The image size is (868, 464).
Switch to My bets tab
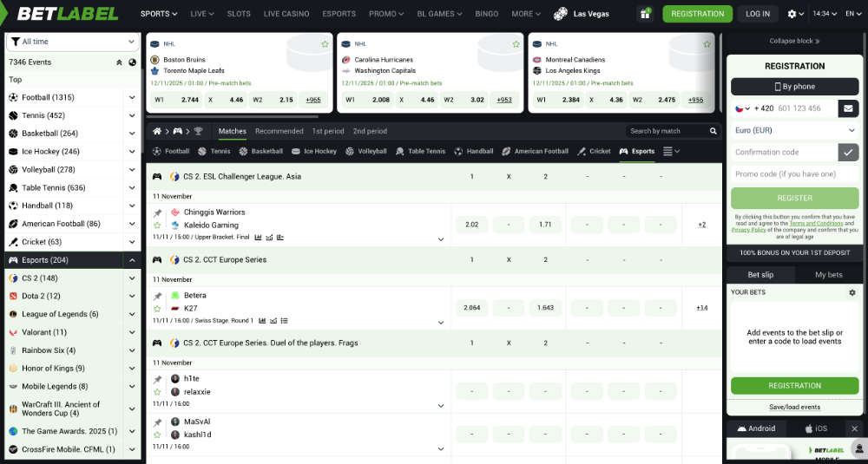(x=829, y=275)
